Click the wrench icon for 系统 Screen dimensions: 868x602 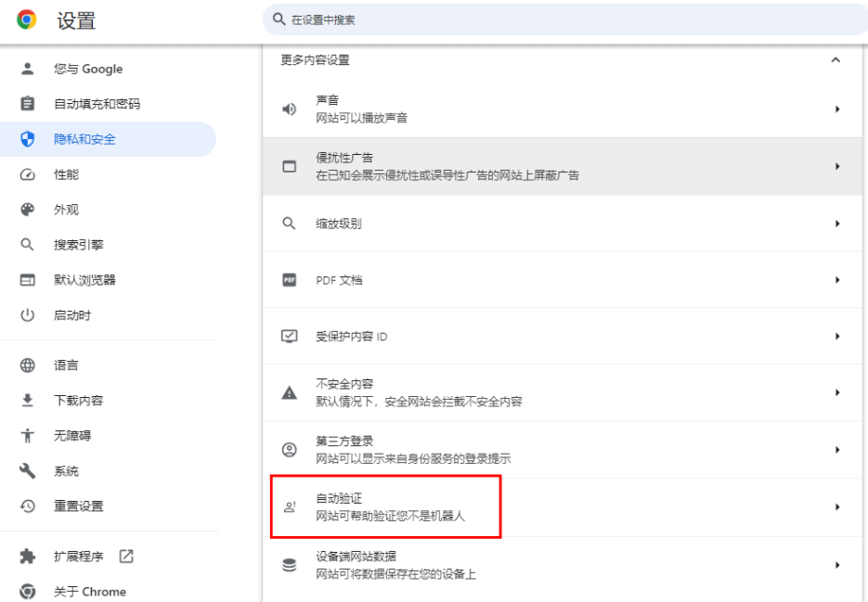(x=27, y=471)
